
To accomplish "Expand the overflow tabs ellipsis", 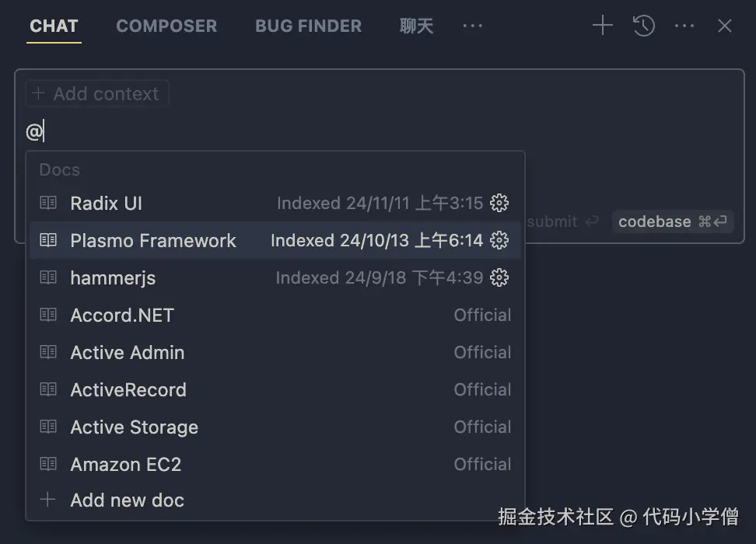I will [x=472, y=26].
